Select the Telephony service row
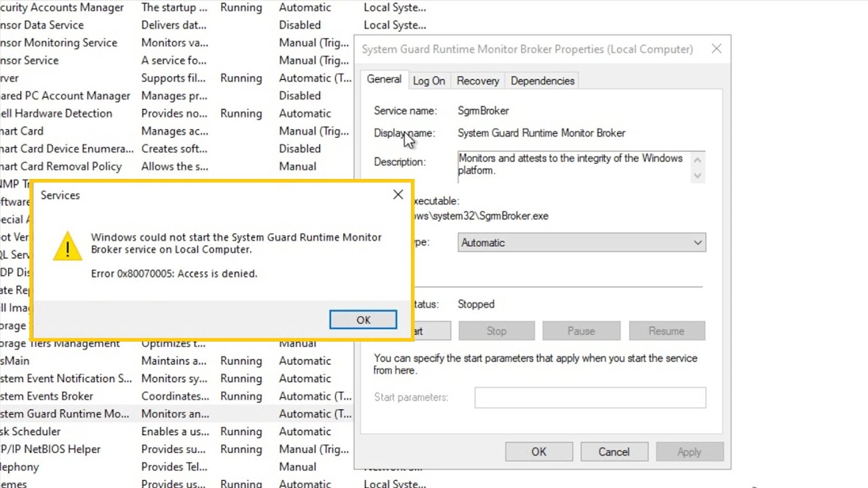 [176, 466]
